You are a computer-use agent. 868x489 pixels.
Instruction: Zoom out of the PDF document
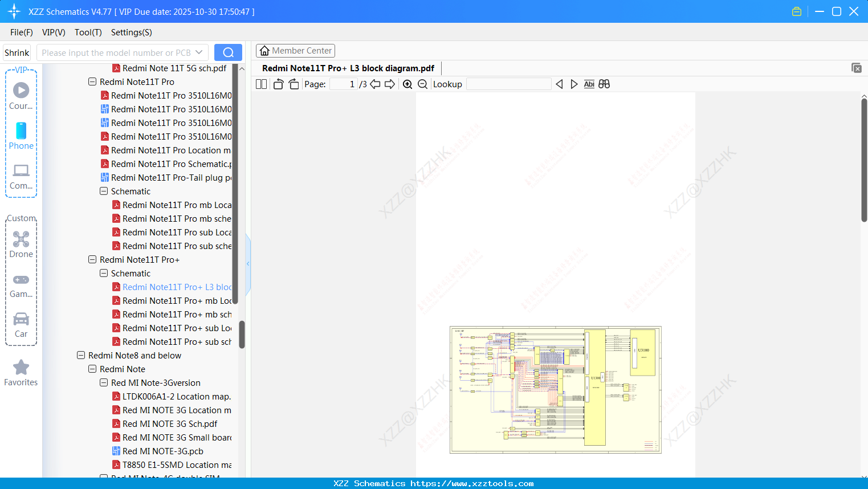(x=422, y=84)
